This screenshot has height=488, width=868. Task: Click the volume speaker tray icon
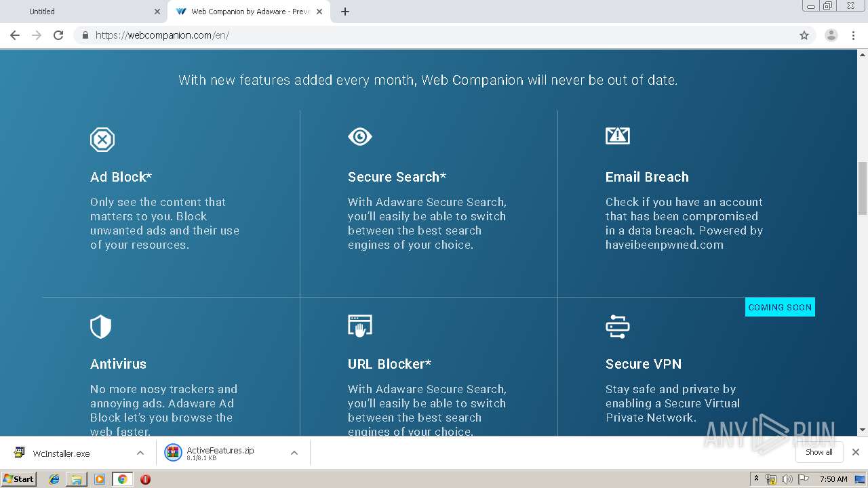click(x=787, y=479)
